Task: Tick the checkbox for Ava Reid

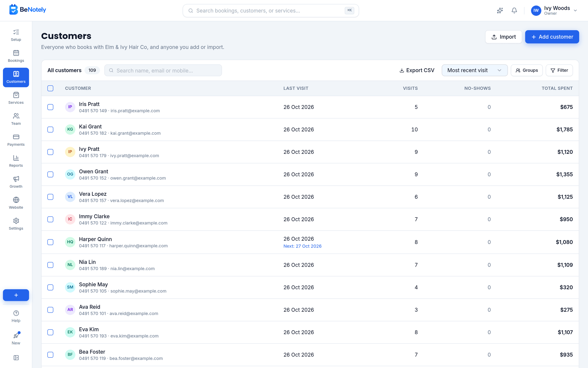Action: point(50,310)
